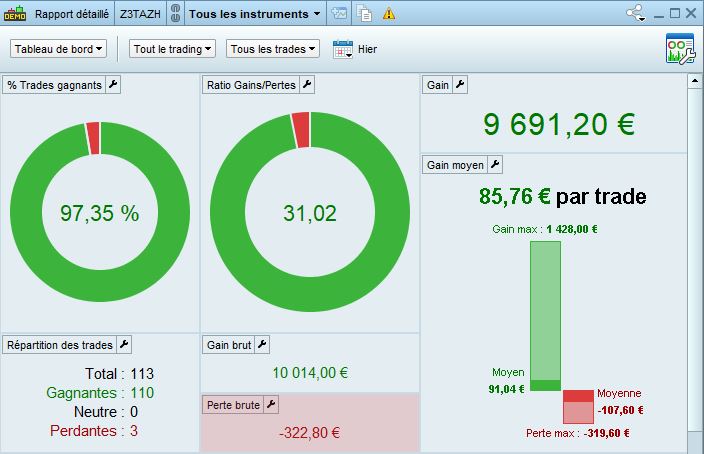Viewport: 704px width, 454px height.
Task: Click the Hier period label
Action: click(x=367, y=49)
